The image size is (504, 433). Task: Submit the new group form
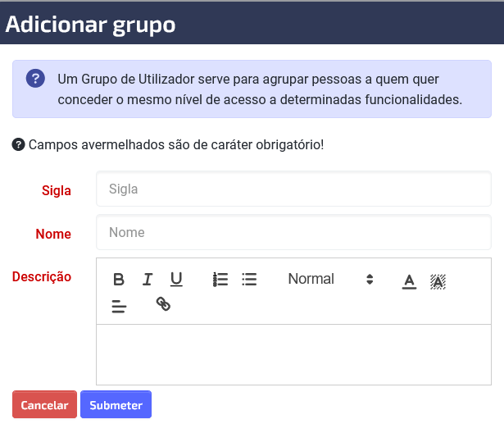(116, 404)
